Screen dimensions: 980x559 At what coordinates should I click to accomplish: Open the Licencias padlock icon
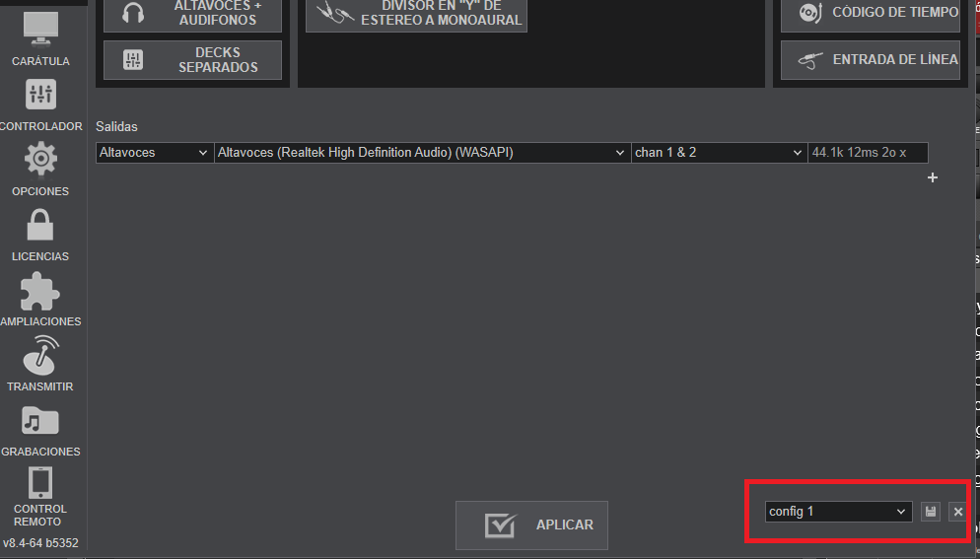[x=40, y=225]
